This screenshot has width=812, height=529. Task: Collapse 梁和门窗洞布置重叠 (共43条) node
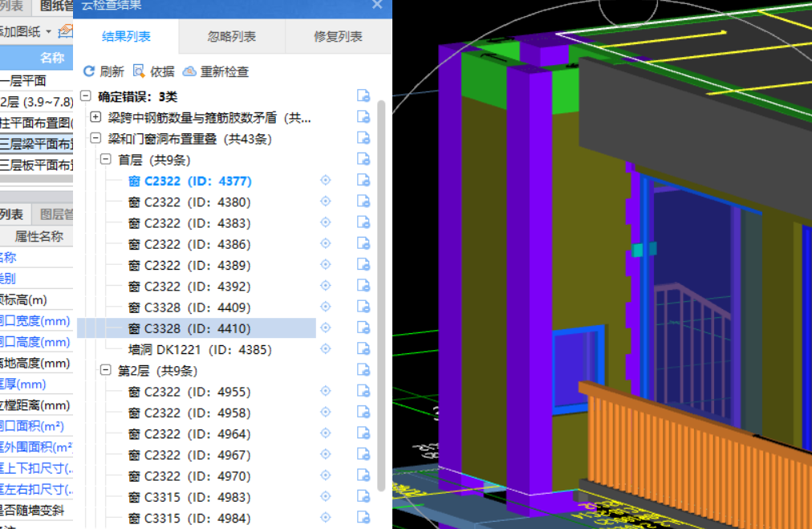(x=95, y=138)
